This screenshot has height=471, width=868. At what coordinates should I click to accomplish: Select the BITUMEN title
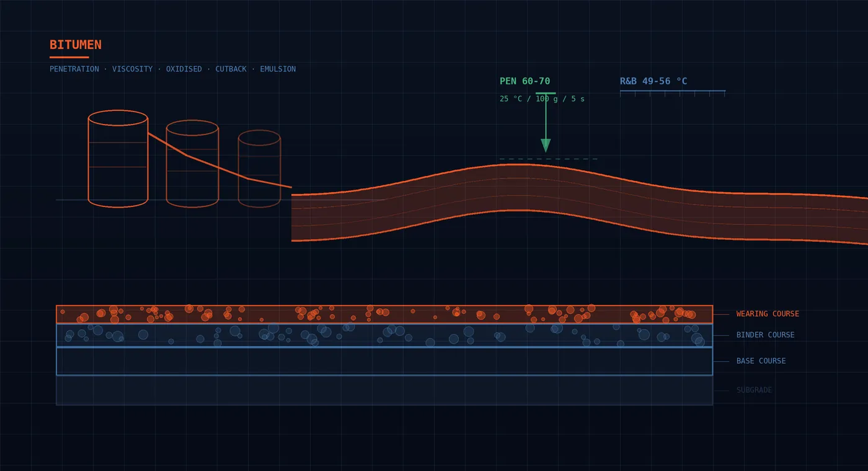coord(76,45)
